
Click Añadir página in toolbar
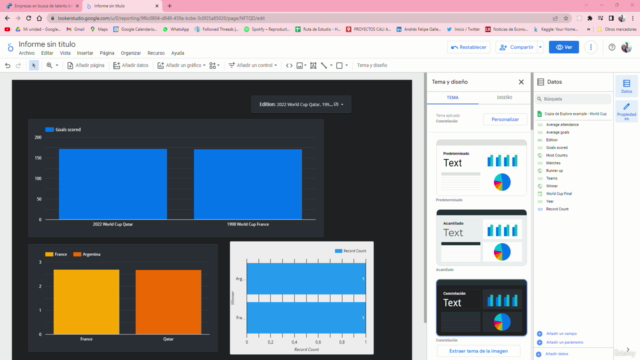[x=86, y=65]
